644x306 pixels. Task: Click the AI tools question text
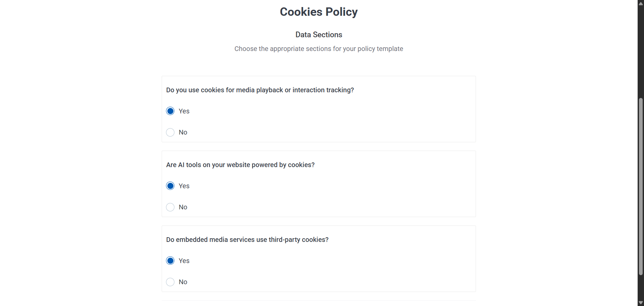point(240,165)
